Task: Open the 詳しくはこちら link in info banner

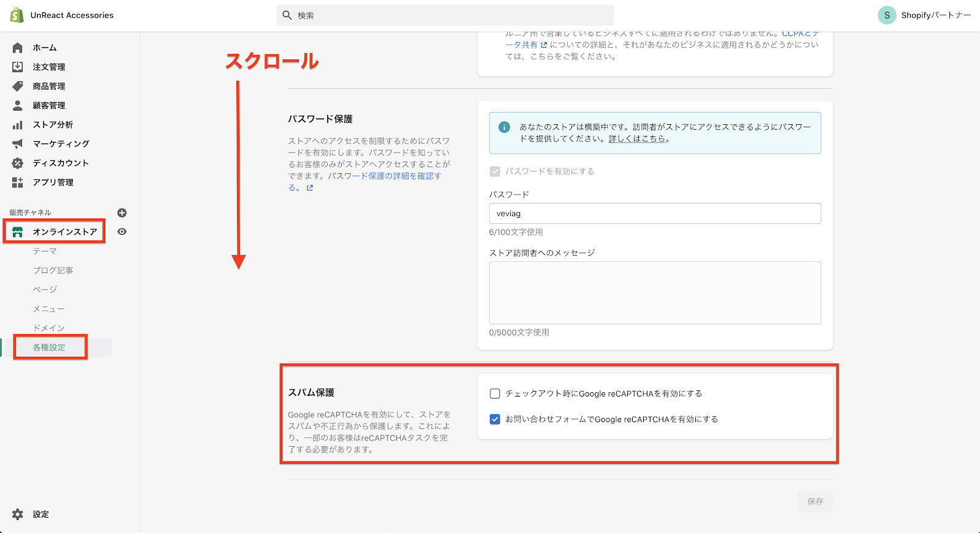Action: click(637, 139)
